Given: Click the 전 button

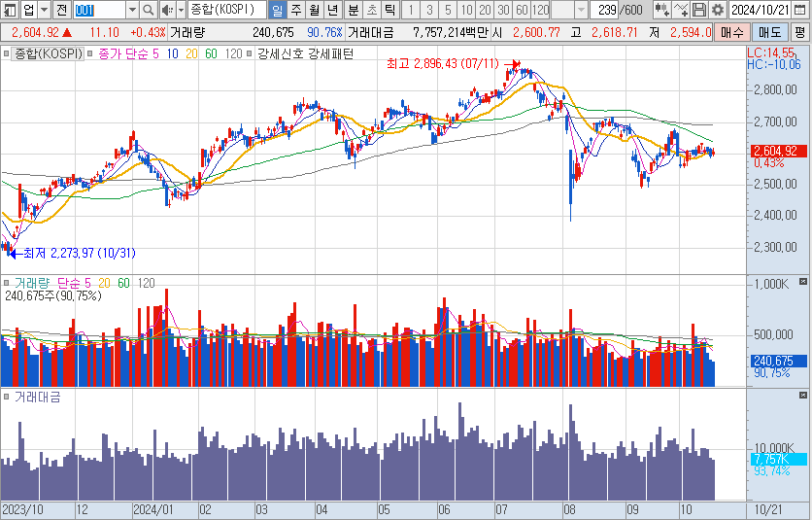Looking at the screenshot, I should click(x=61, y=10).
